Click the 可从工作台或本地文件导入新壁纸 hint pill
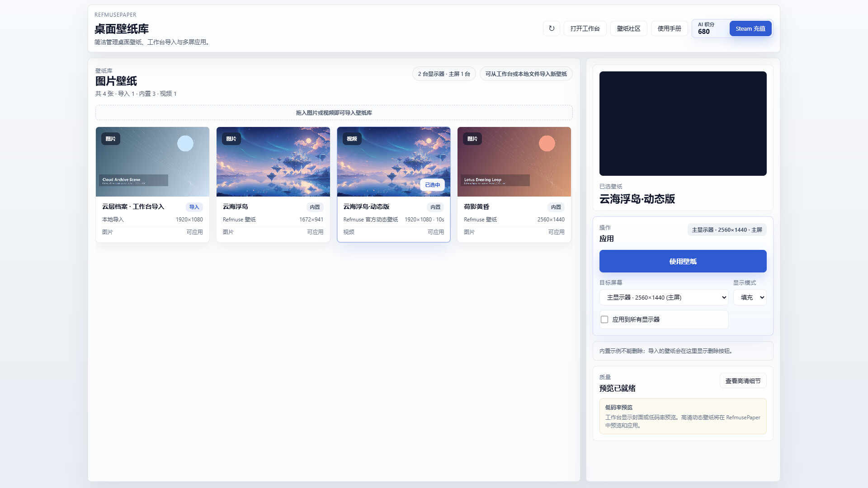Screen dimensions: 868x488 click(526, 74)
